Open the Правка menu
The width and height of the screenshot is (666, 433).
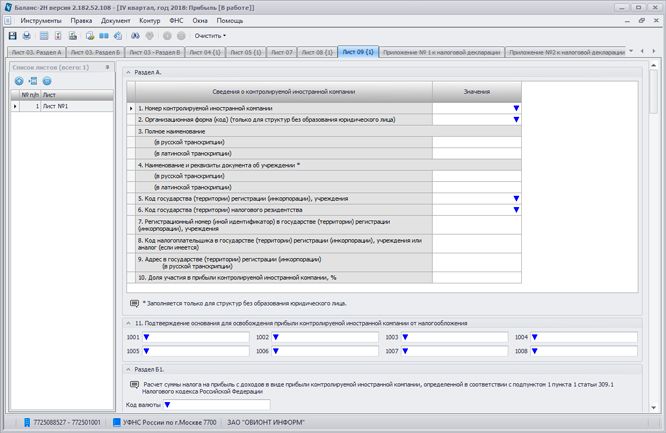81,21
